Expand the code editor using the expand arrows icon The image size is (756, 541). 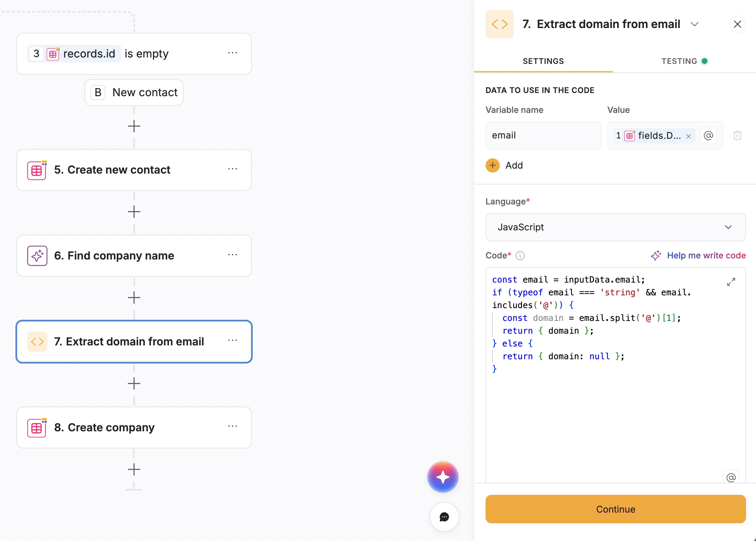(731, 282)
